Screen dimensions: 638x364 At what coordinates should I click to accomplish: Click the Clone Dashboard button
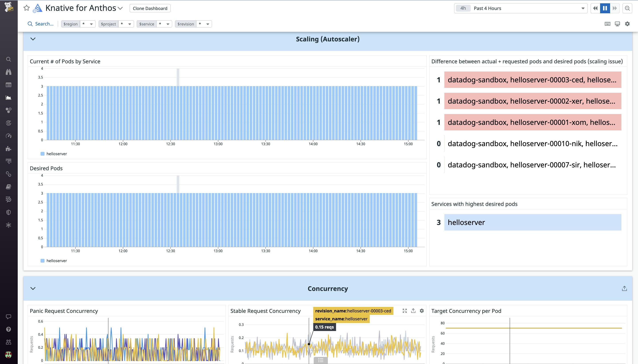(150, 8)
